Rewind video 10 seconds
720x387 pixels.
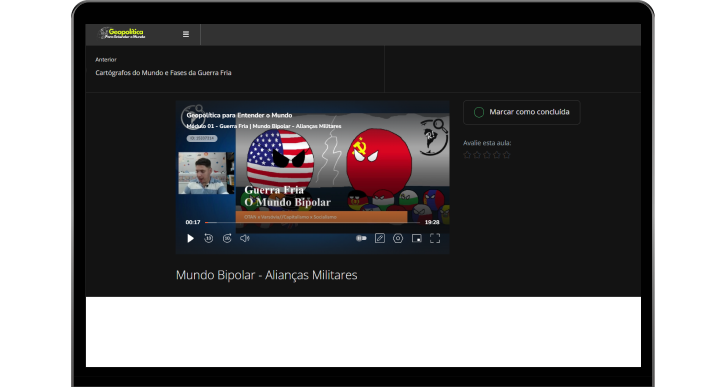(208, 238)
